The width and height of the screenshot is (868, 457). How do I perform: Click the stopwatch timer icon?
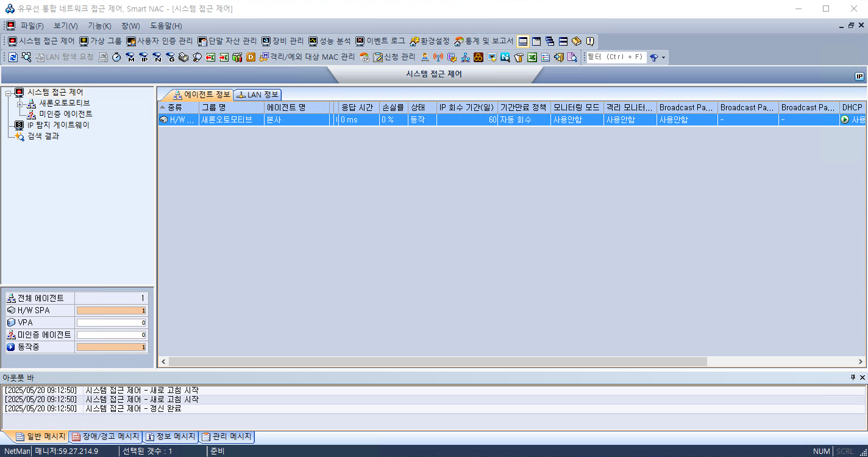click(x=116, y=57)
